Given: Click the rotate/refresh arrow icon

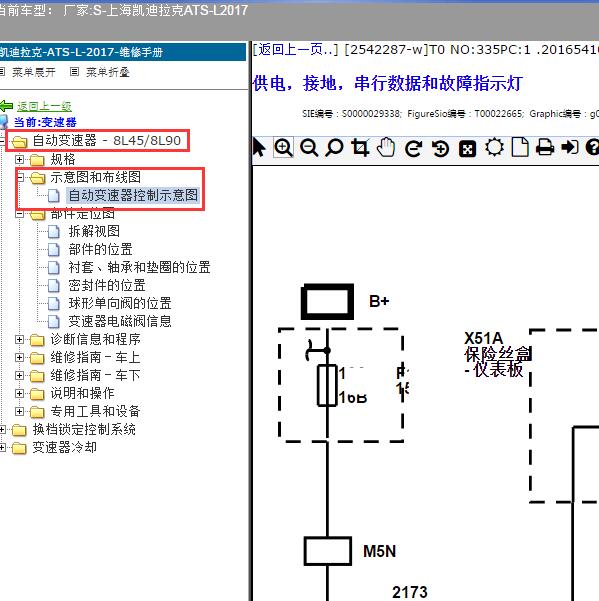Looking at the screenshot, I should (x=414, y=148).
